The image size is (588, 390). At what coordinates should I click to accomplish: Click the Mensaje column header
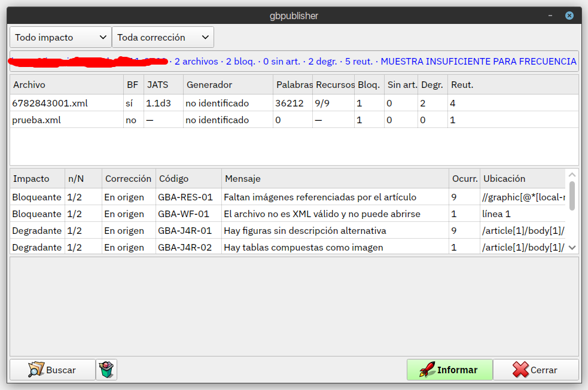pyautogui.click(x=335, y=178)
